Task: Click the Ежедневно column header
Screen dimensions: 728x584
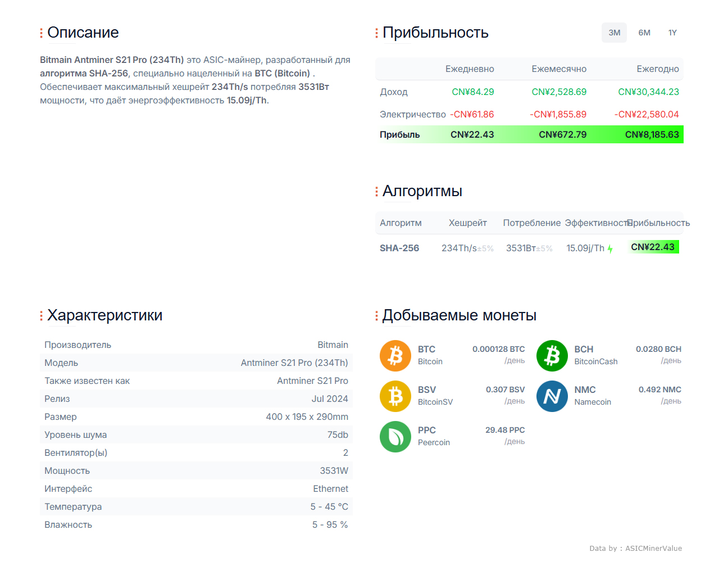Action: [470, 69]
